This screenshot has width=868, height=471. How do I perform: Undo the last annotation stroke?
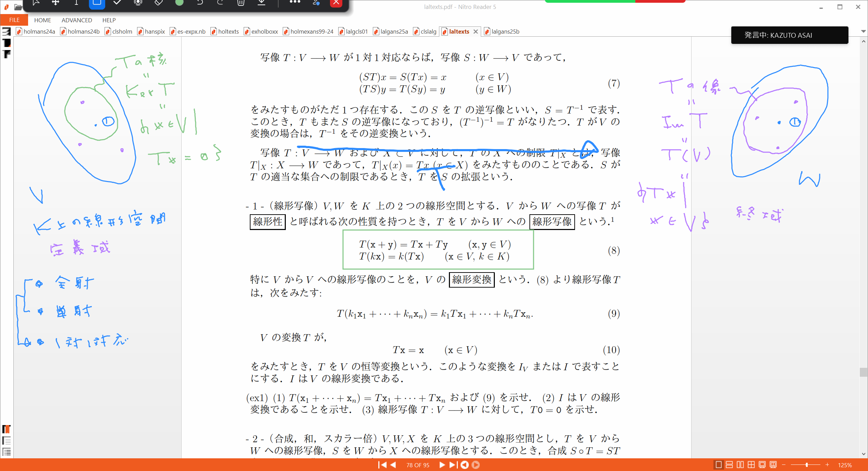click(x=200, y=3)
